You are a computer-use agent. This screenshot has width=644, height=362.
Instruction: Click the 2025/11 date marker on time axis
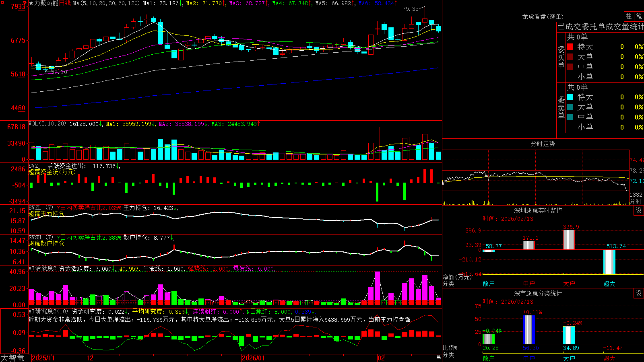[43, 358]
